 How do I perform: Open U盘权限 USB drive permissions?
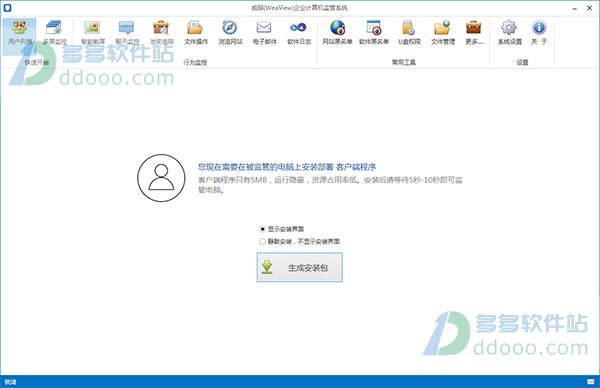tap(409, 33)
